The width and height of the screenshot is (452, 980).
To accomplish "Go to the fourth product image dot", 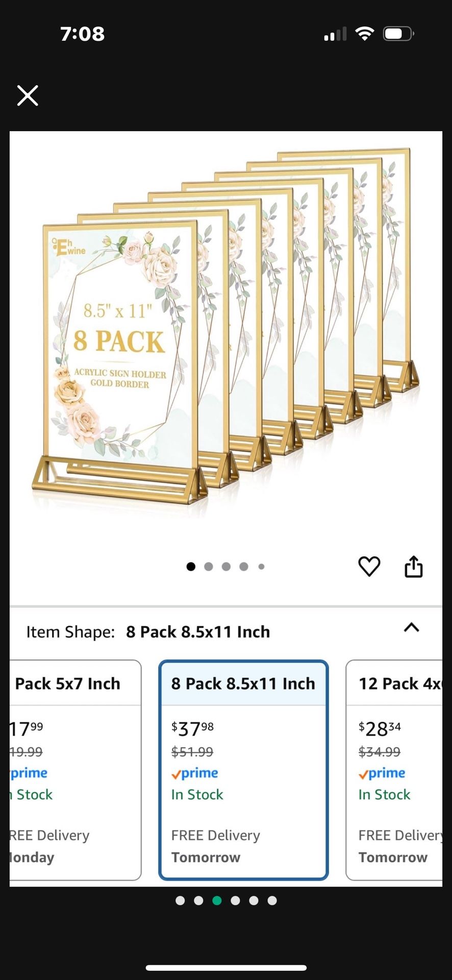I will click(x=244, y=567).
